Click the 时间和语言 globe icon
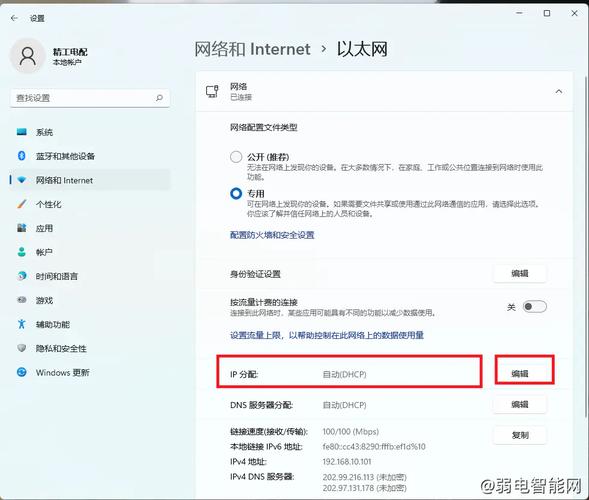 click(x=22, y=276)
